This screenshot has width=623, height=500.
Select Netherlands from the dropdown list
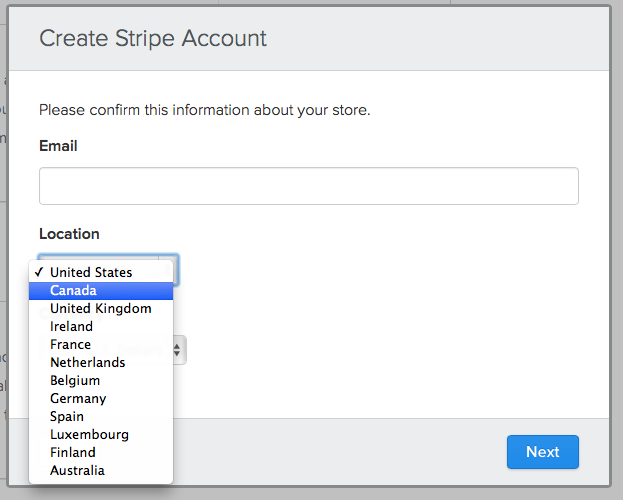[101, 362]
